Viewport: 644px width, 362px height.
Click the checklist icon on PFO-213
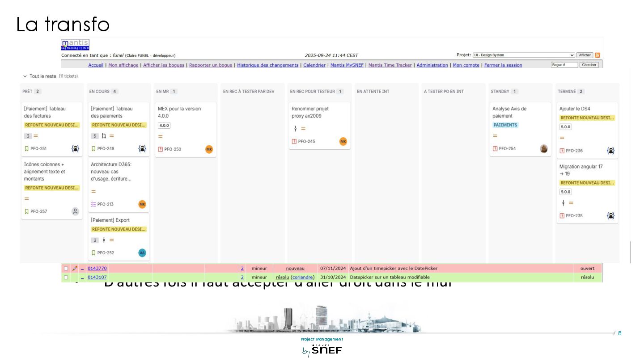pyautogui.click(x=93, y=204)
